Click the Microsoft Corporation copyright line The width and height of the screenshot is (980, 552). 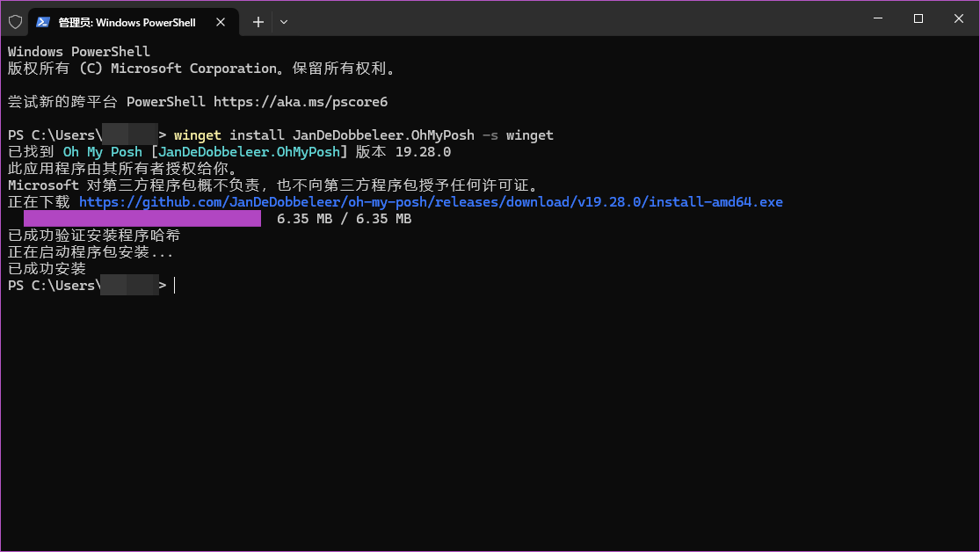click(x=201, y=69)
